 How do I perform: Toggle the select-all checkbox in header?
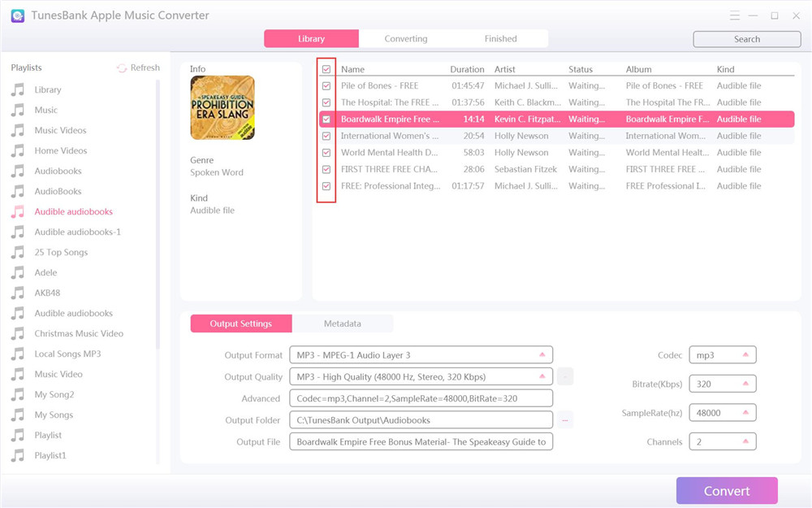click(326, 69)
